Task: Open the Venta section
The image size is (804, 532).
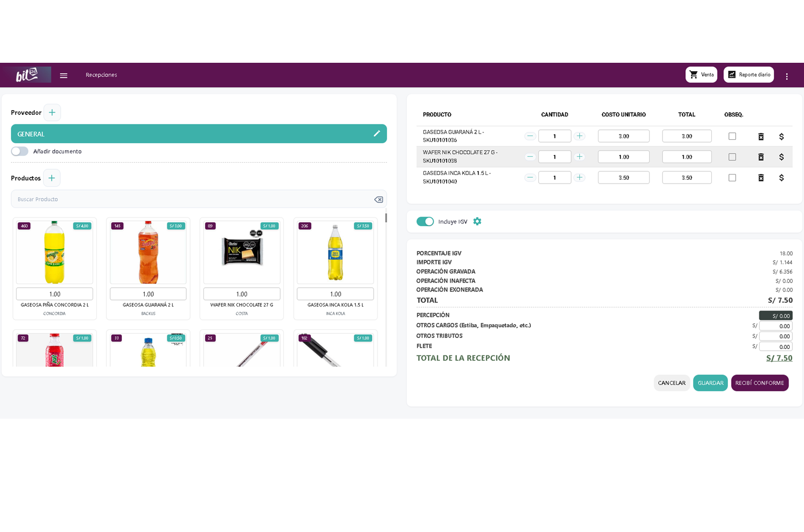Action: [x=701, y=75]
